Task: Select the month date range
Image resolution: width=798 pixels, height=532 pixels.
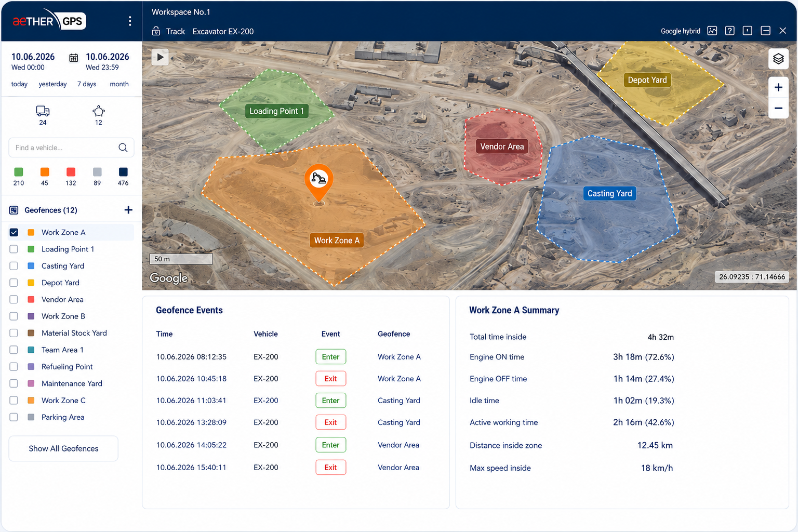Action: point(119,84)
